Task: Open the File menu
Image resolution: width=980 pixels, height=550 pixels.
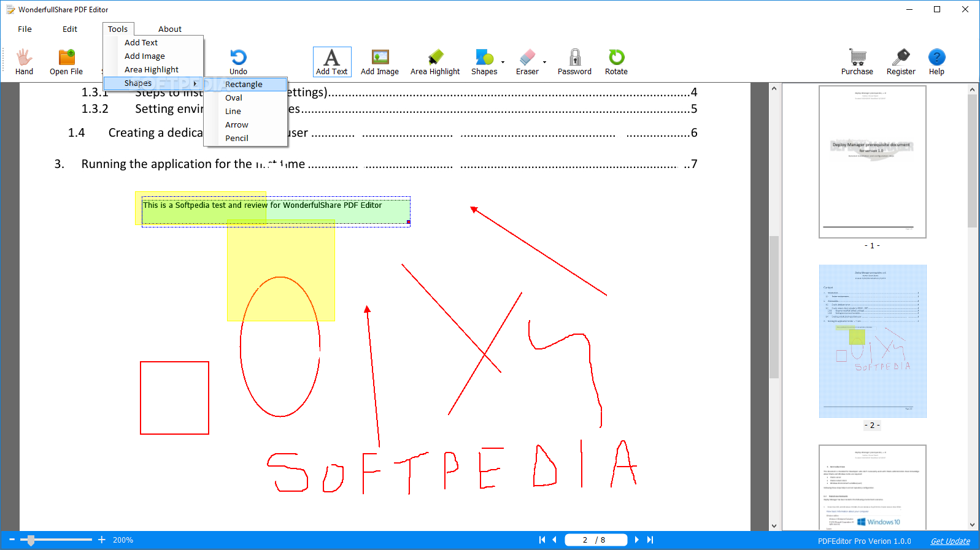Action: click(25, 29)
